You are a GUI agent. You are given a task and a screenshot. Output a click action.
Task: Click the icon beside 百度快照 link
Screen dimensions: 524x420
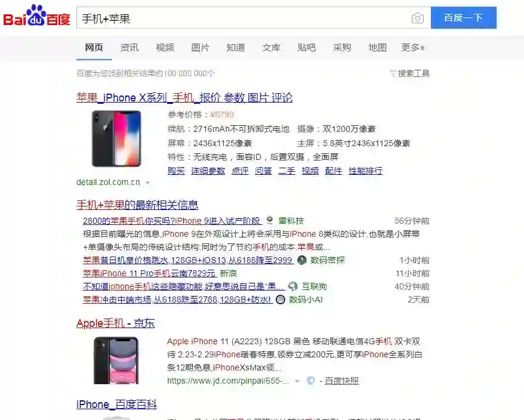(x=310, y=381)
